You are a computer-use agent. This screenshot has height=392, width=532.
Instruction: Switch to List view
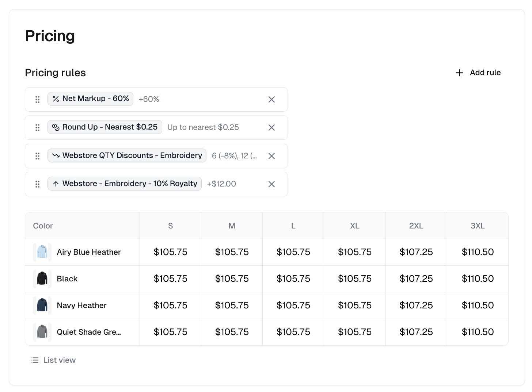pos(53,360)
